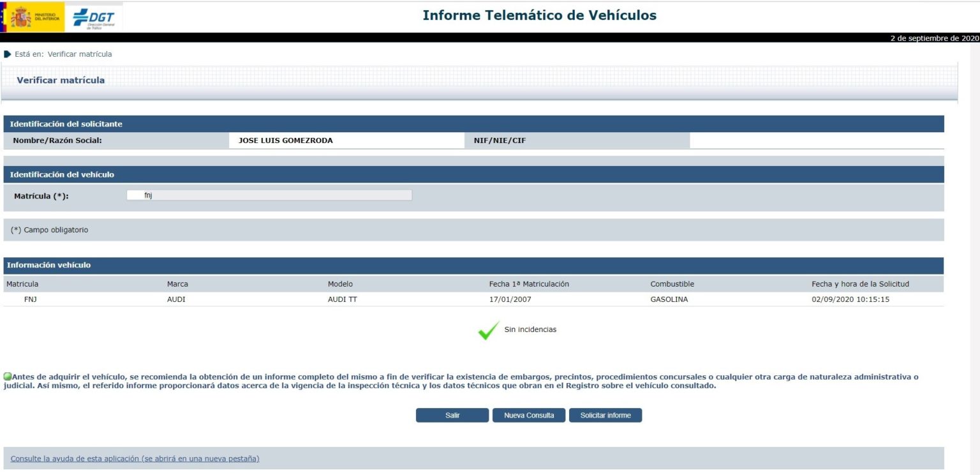The height and width of the screenshot is (475, 980).
Task: Click the Informe Telemático de Vehículos title
Action: click(x=538, y=15)
